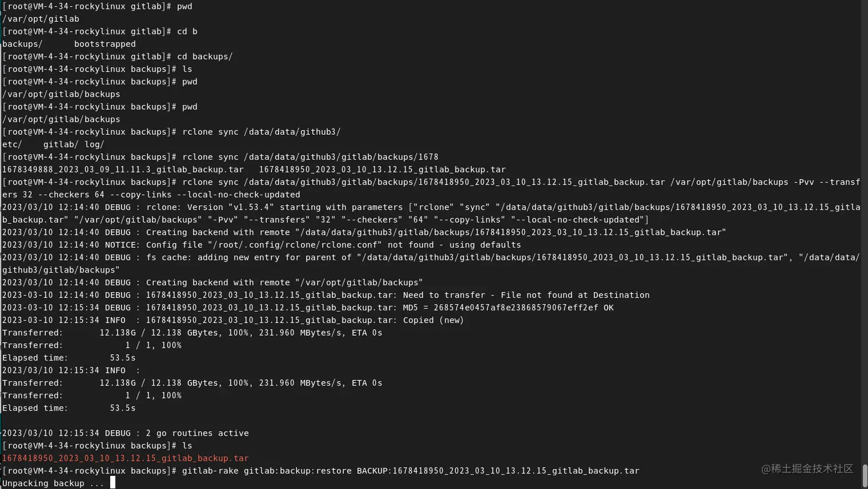
Task: Click the first "Elapsed time: 53.5s" line
Action: [69, 358]
